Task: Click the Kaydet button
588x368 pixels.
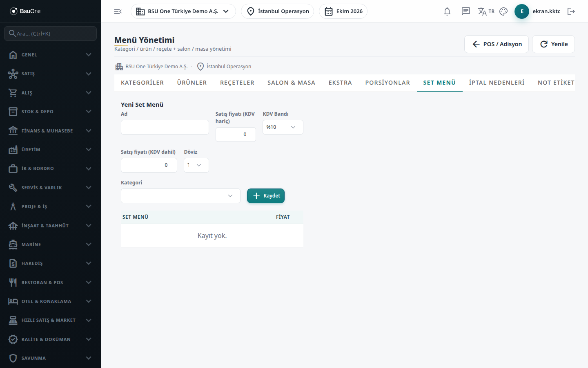Action: 266,196
